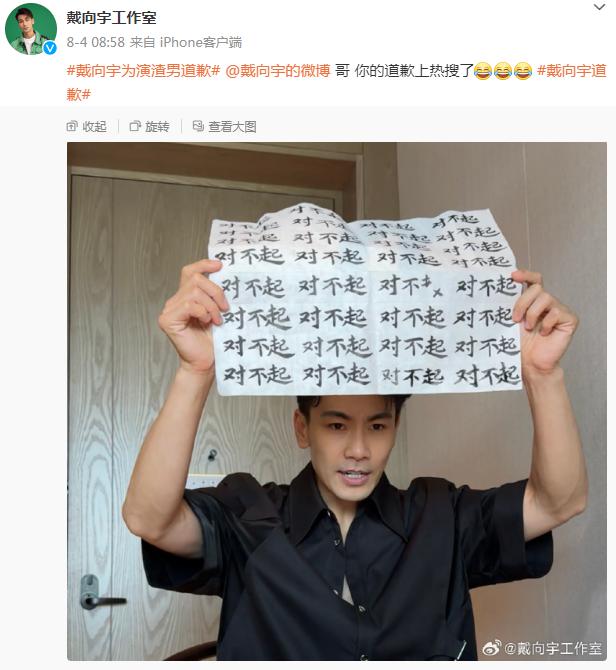
Task: Click the third laughing-crying emoji
Action: [522, 71]
